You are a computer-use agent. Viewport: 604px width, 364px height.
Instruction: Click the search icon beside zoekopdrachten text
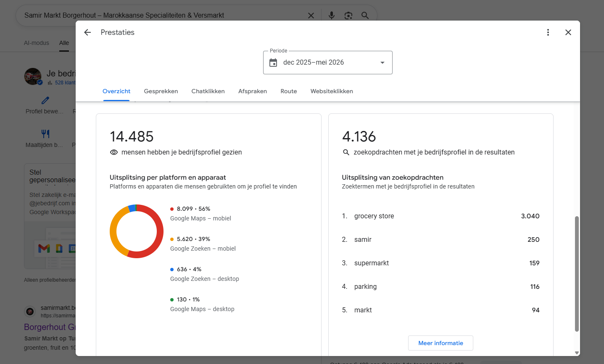[346, 152]
